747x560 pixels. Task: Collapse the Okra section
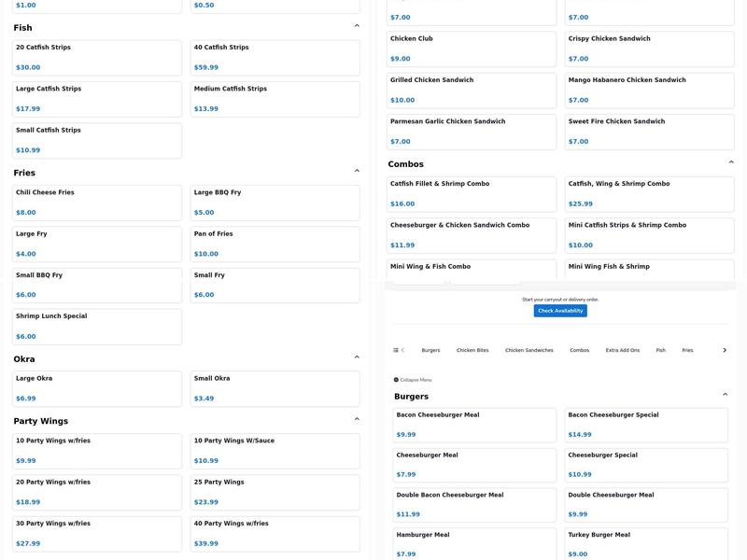[357, 357]
